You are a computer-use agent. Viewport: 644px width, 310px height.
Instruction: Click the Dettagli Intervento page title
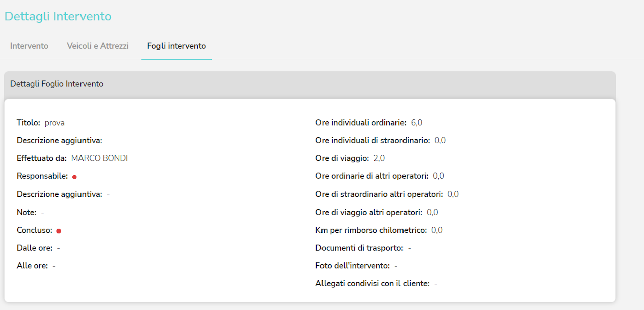coord(58,16)
